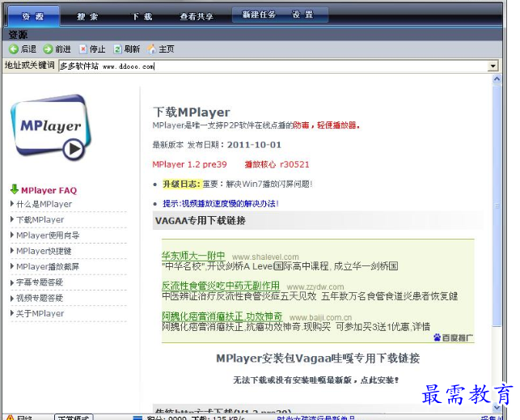Click the www.shalevel.com URL text

point(265,257)
